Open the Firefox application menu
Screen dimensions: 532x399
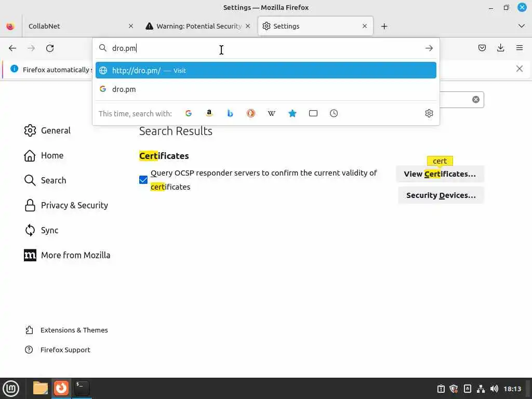(520, 48)
